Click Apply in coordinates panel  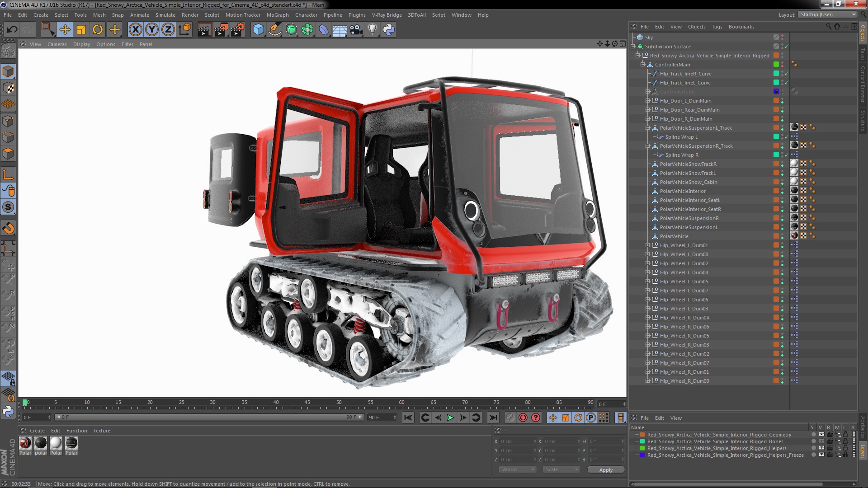(x=606, y=470)
